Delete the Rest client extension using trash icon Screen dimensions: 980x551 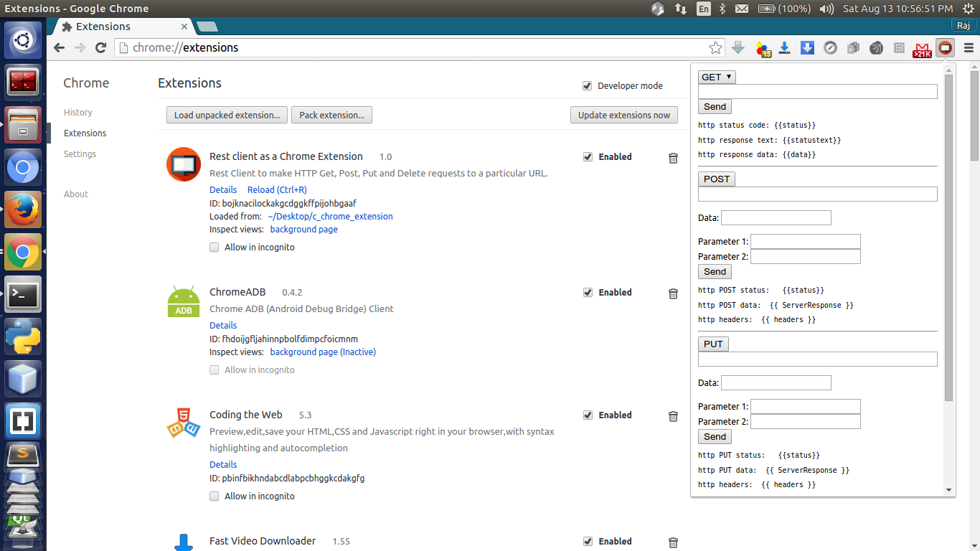click(673, 158)
